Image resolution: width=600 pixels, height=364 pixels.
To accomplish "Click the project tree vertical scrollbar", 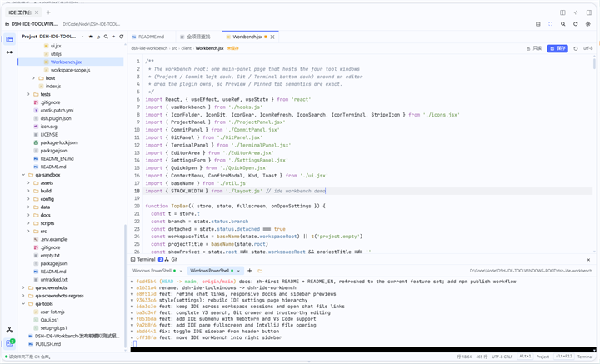I will 125,287.
